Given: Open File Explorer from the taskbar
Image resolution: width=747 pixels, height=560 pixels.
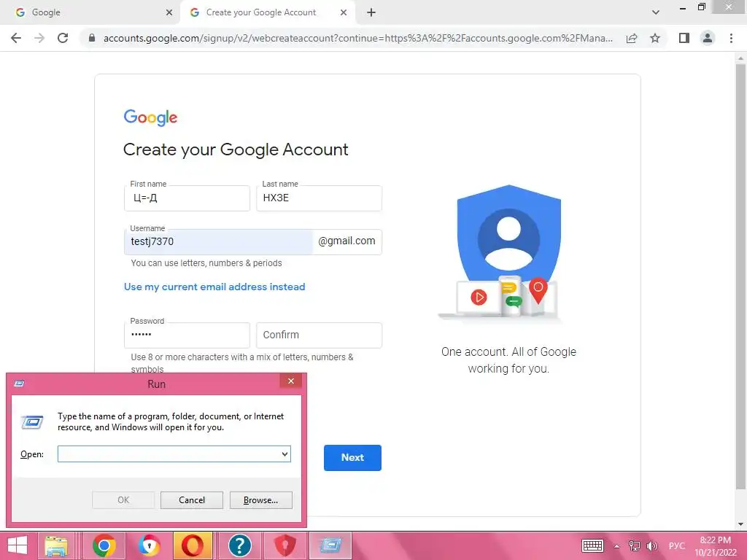Looking at the screenshot, I should (56, 545).
